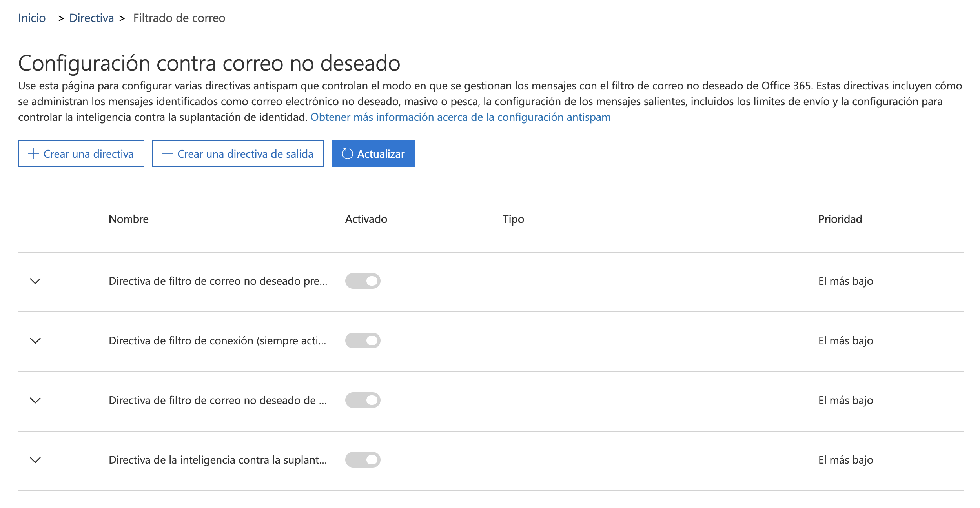Image resolution: width=980 pixels, height=508 pixels.
Task: Expand Directiva de filtro de correo no deseado pre... row
Action: click(35, 281)
